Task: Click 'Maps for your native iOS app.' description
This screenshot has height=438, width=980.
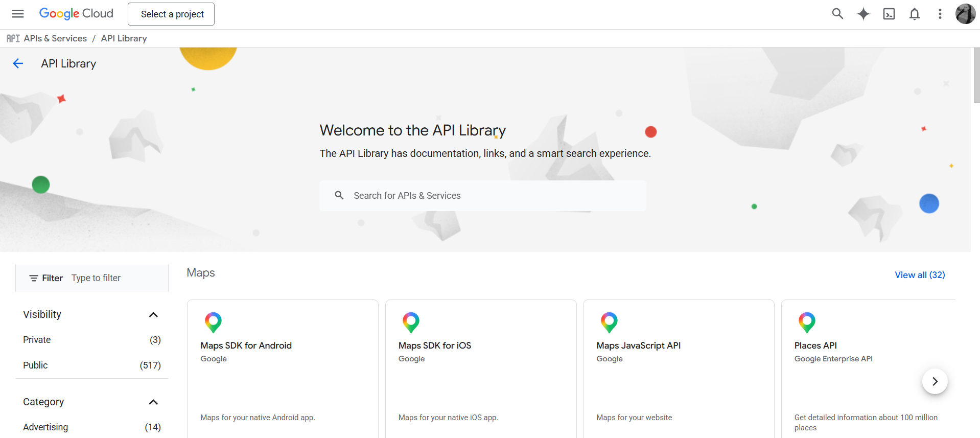Action: (x=448, y=418)
